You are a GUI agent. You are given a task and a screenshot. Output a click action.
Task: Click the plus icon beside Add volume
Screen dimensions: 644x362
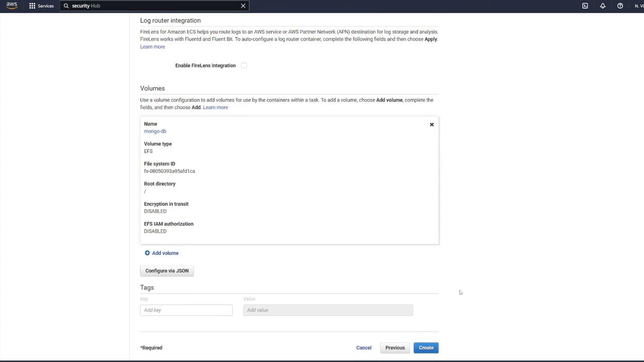tap(147, 253)
